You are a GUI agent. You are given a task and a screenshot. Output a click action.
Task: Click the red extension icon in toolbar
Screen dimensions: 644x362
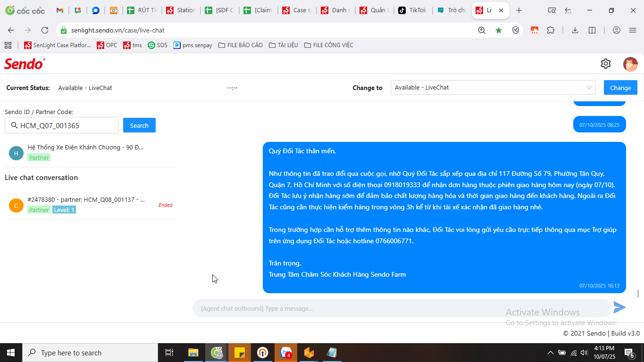coord(535,30)
